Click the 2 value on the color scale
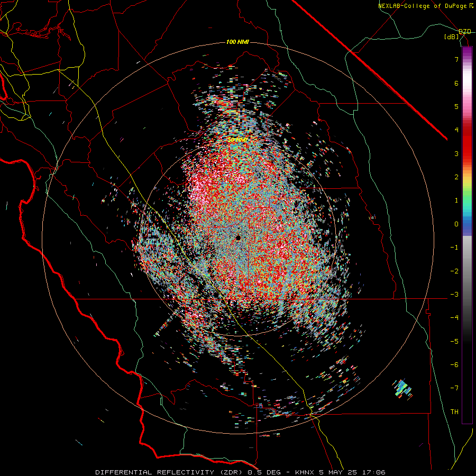The width and height of the screenshot is (476, 476). click(456, 177)
